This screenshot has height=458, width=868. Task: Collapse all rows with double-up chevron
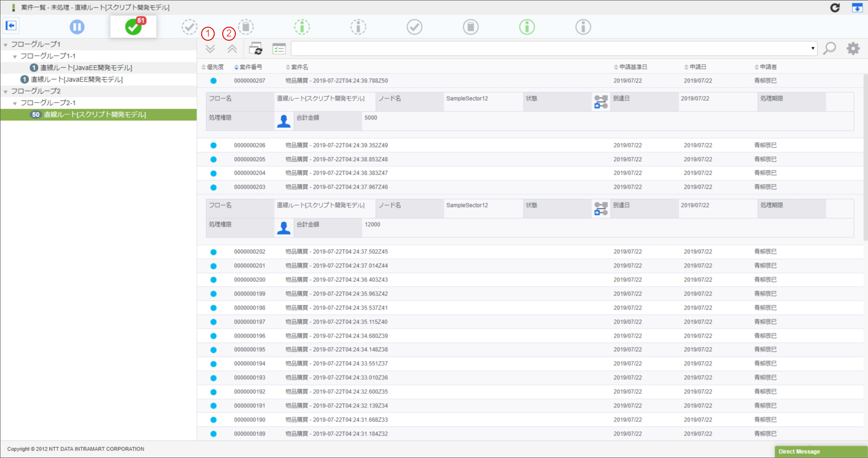click(232, 49)
